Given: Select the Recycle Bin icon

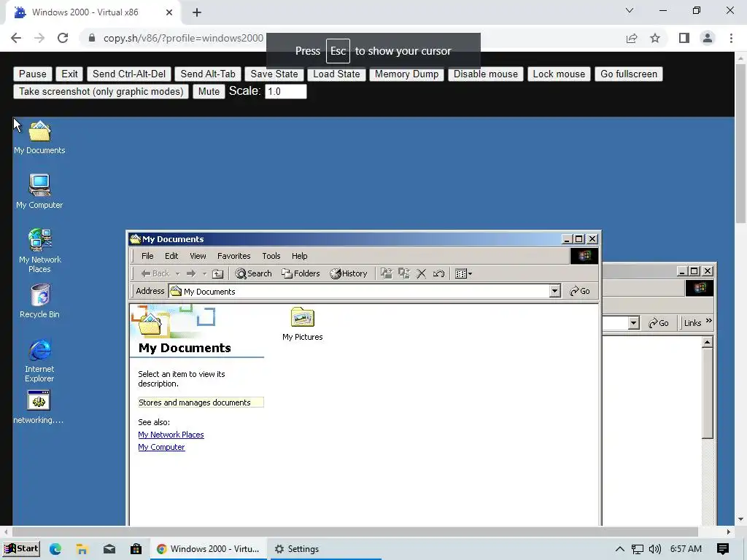Looking at the screenshot, I should click(39, 301).
